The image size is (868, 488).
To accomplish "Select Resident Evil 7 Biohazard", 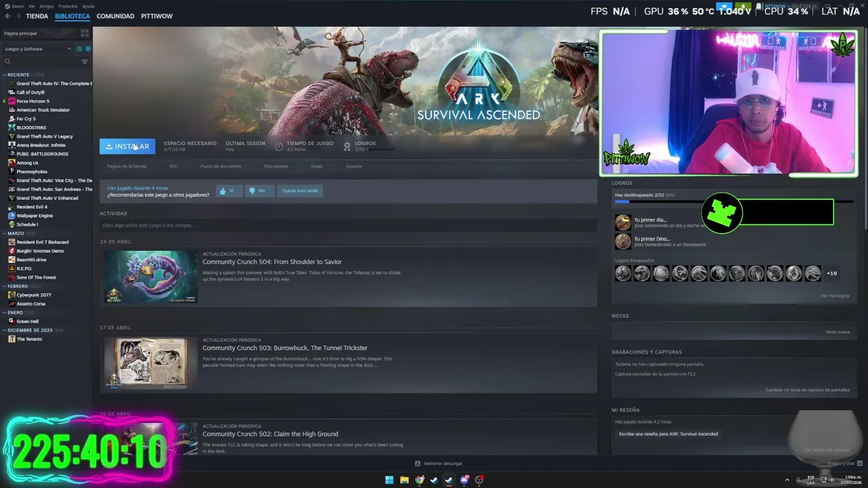I will click(43, 242).
